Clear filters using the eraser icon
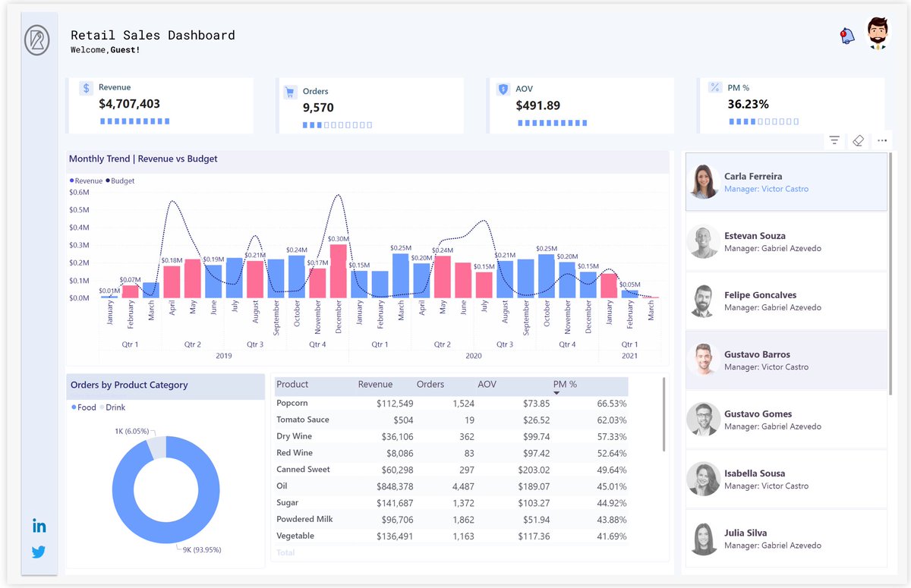Image resolution: width=911 pixels, height=588 pixels. tap(858, 140)
